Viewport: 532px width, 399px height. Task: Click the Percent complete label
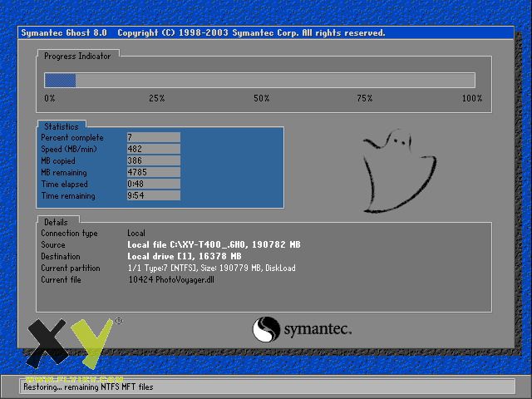(x=72, y=137)
